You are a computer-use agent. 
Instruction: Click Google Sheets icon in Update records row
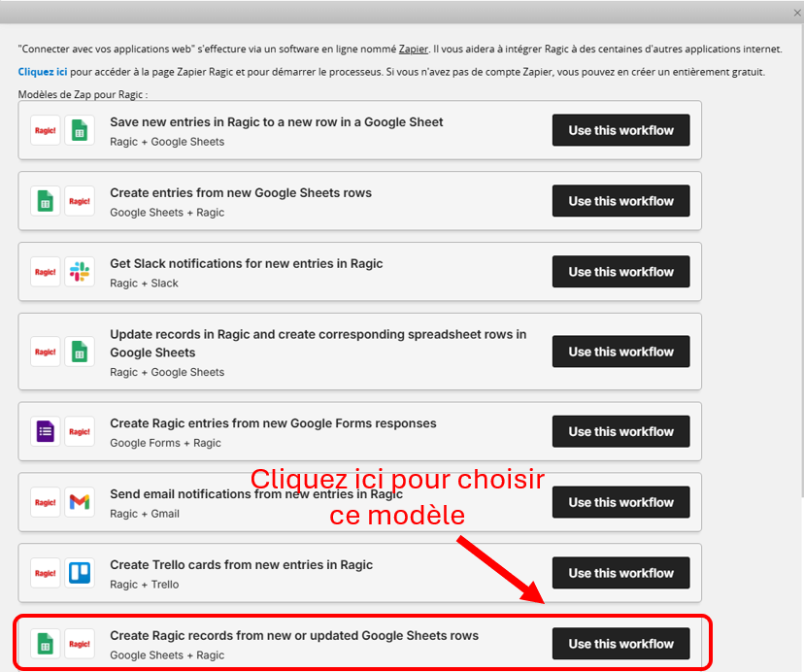pyautogui.click(x=80, y=352)
